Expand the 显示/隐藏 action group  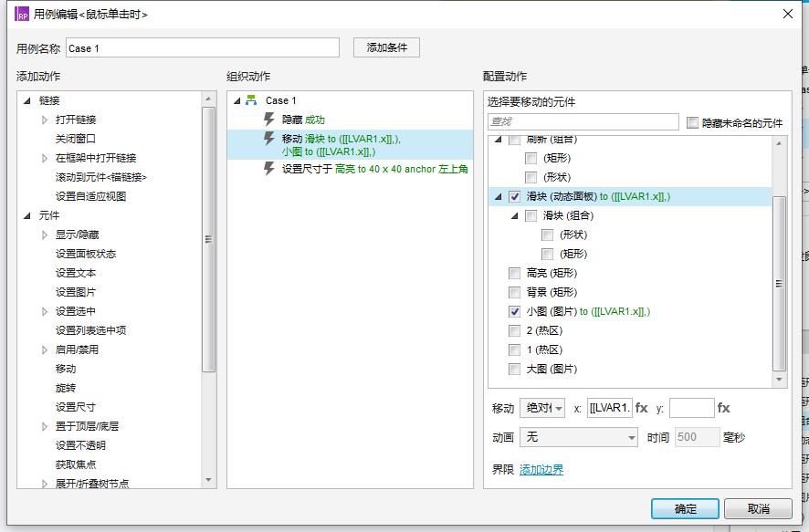point(45,235)
